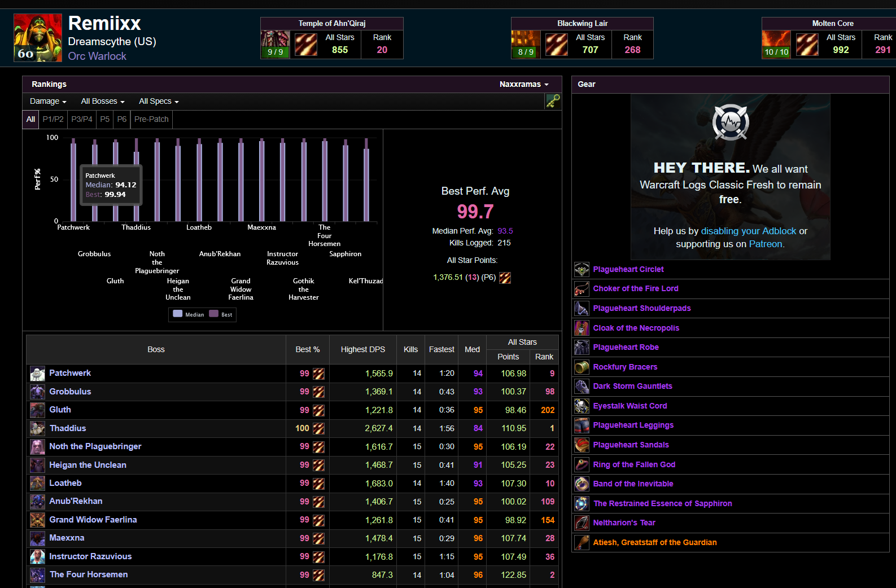The image size is (896, 588).
Task: Switch to the P5 tab
Action: click(x=105, y=119)
